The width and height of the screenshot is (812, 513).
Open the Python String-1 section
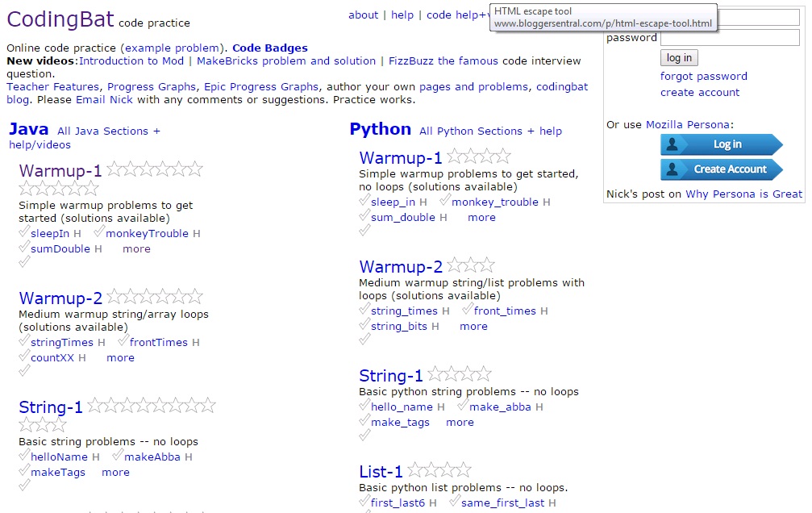391,376
